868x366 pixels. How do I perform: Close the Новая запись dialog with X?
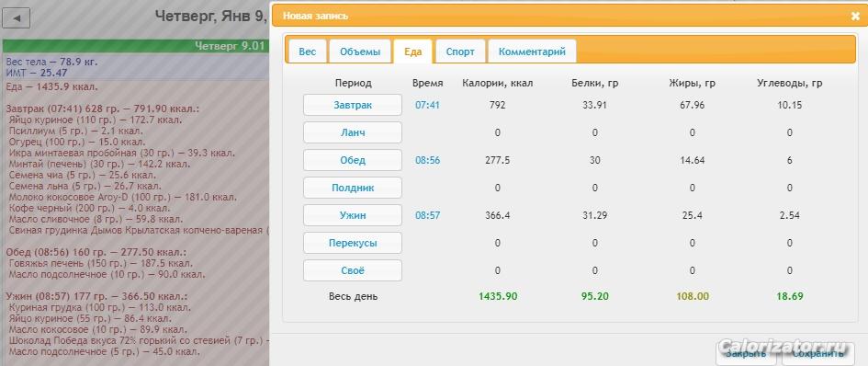(x=855, y=16)
